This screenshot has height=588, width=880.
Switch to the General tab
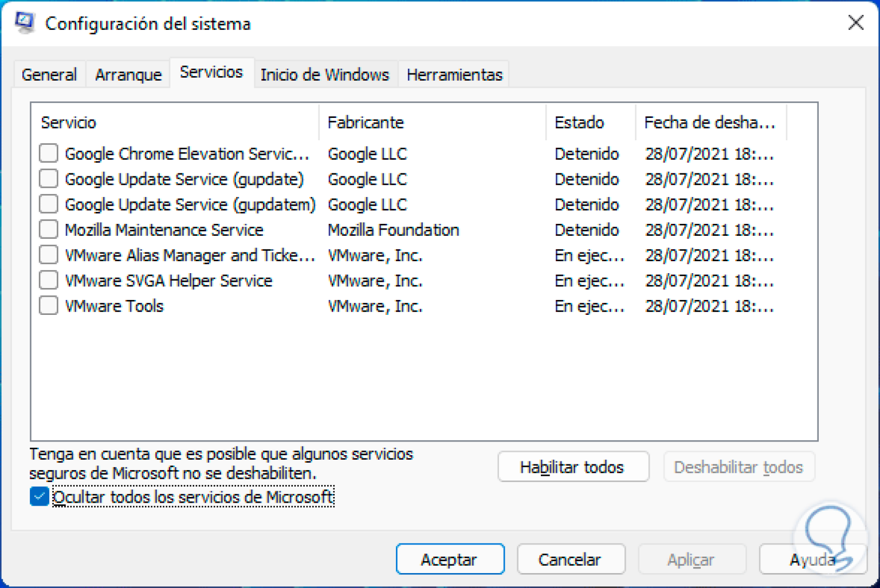(49, 74)
